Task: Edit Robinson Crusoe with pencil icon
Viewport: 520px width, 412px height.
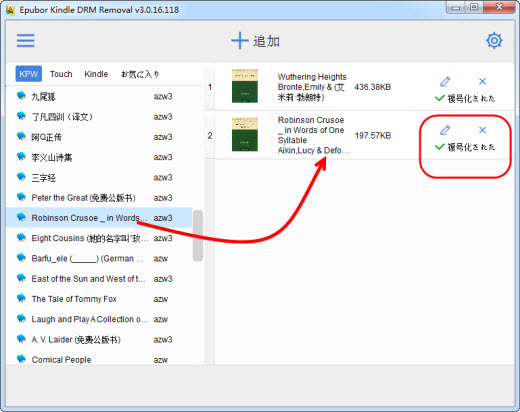Action: (x=445, y=130)
